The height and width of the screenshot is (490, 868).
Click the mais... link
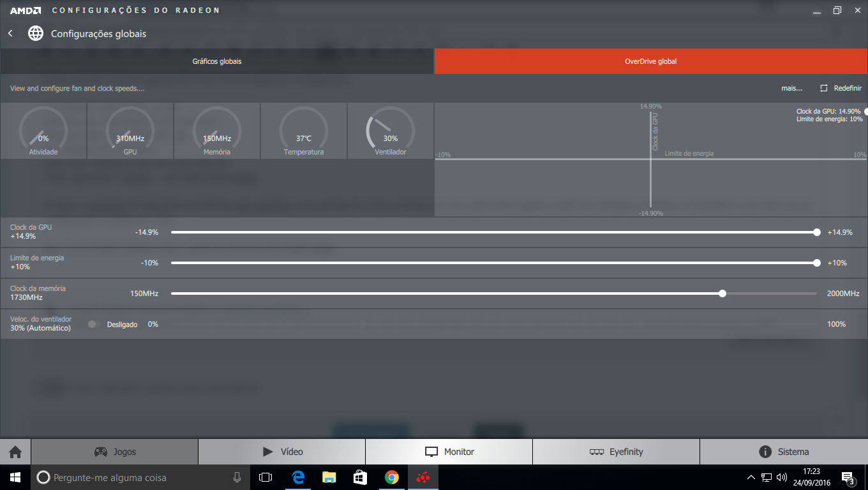[791, 89]
